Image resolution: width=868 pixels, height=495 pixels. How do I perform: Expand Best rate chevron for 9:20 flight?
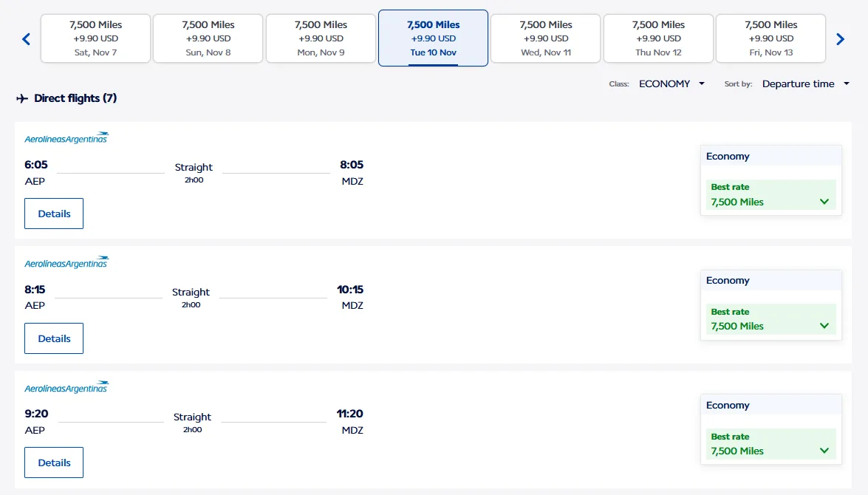[824, 451]
